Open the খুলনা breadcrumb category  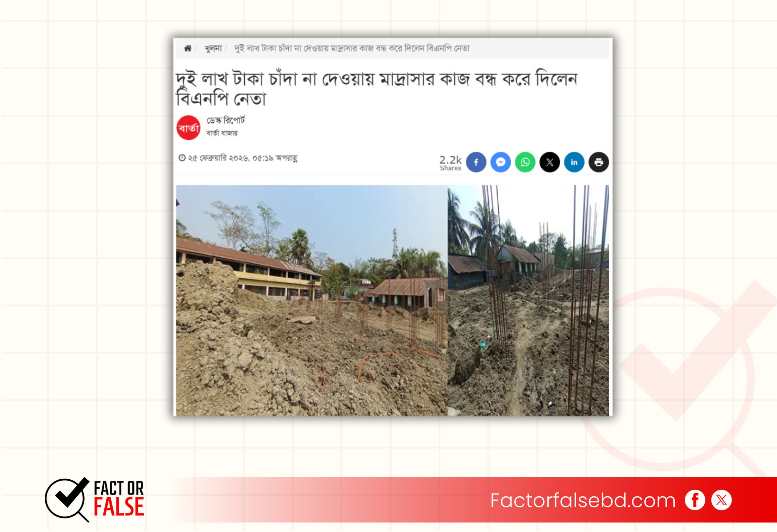click(213, 48)
